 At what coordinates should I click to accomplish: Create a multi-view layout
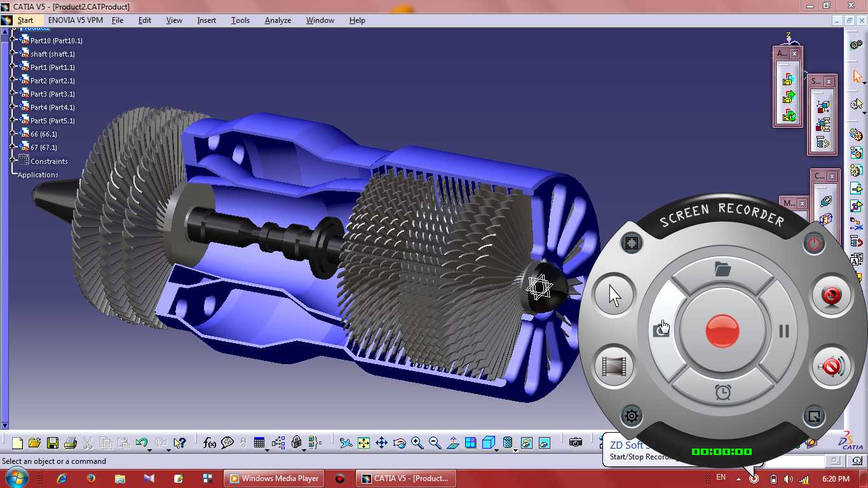[x=470, y=443]
